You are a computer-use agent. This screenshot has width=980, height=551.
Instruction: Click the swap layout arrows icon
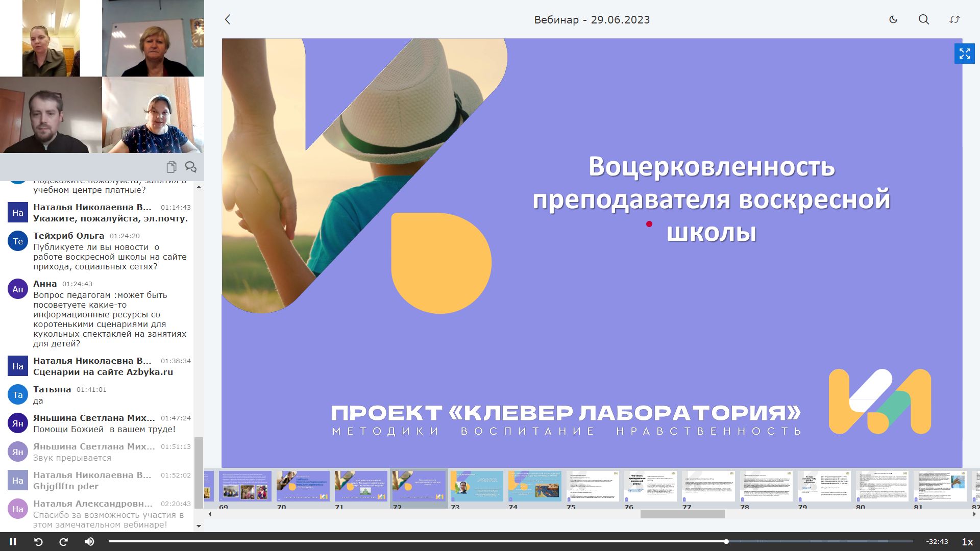(954, 19)
